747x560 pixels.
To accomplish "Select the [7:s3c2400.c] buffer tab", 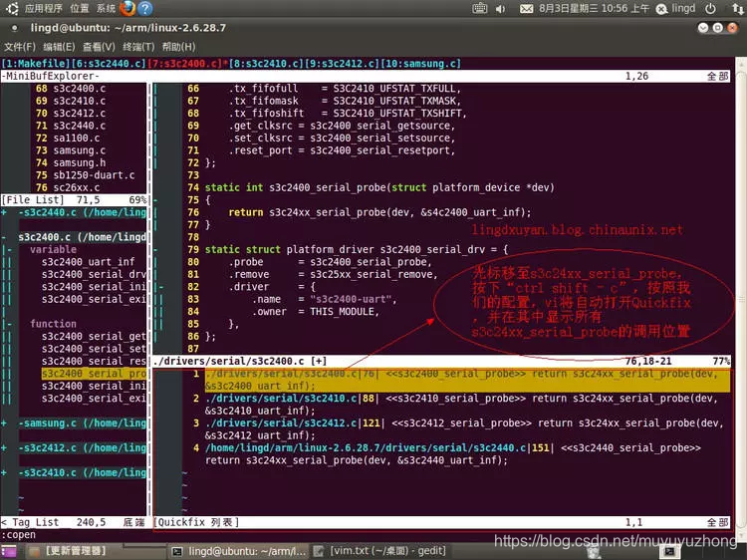I will coord(185,64).
